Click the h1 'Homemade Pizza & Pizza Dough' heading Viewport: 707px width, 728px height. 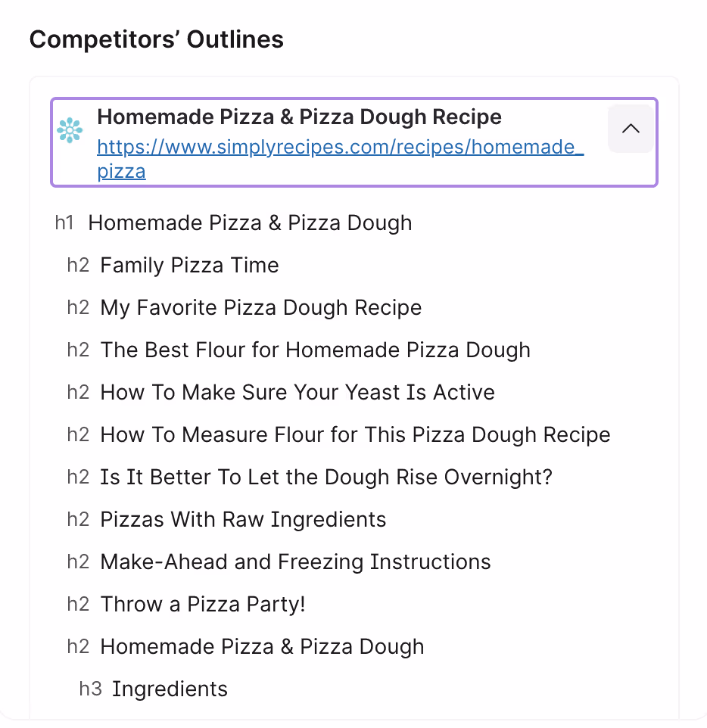click(250, 222)
